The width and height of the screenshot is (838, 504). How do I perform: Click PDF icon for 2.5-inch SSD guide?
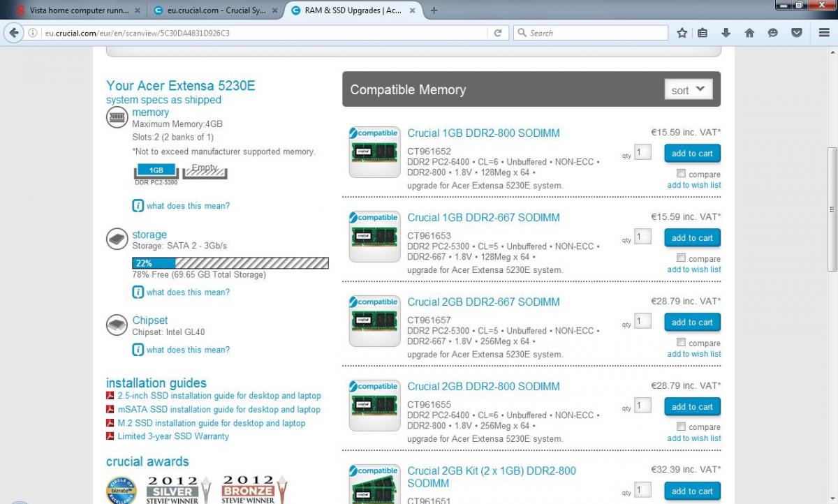click(110, 396)
